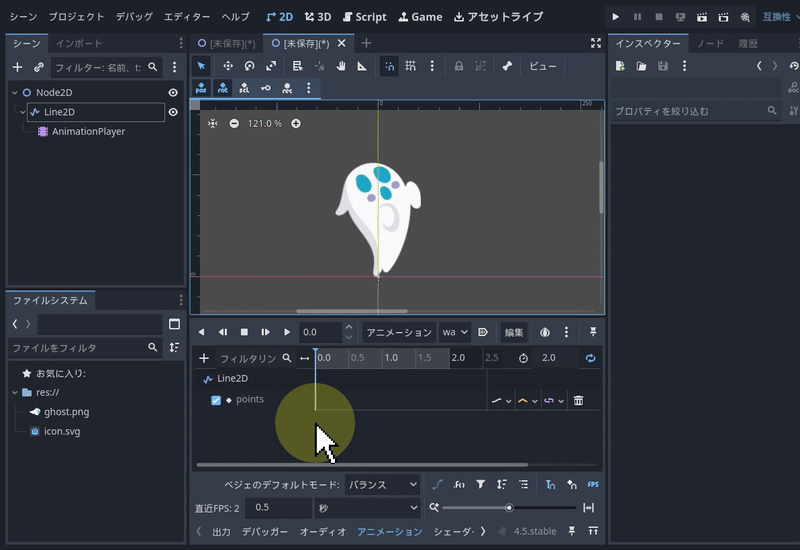Open the Debug menu
Viewport: 800px width, 550px height.
point(134,17)
